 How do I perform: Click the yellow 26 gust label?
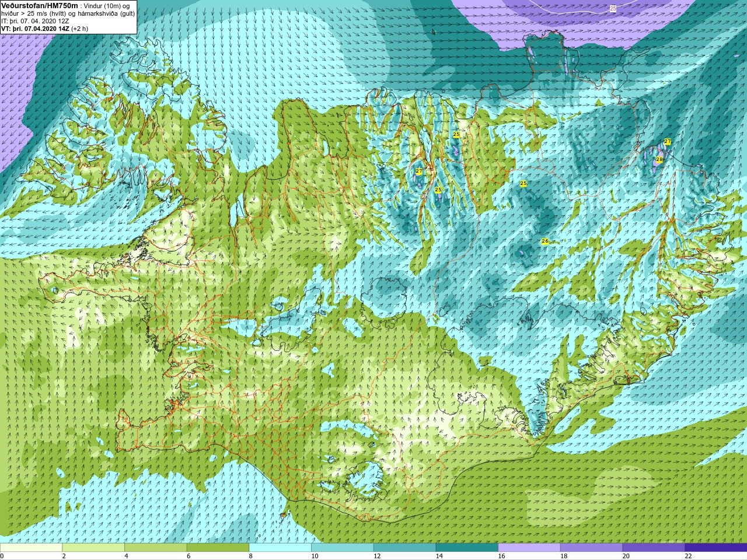[545, 241]
